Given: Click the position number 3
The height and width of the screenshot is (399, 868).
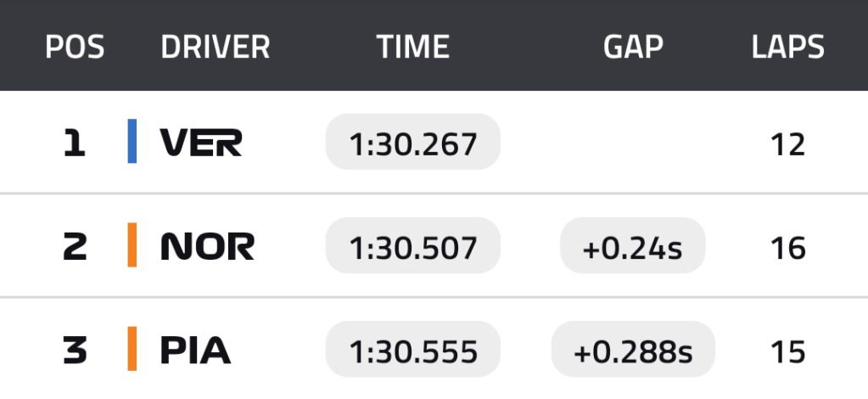Looking at the screenshot, I should (75, 351).
